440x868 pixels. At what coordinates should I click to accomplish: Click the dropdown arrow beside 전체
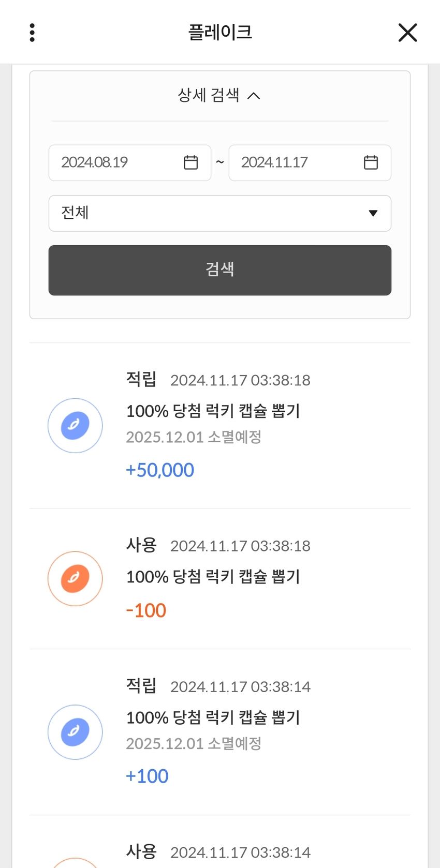(x=373, y=213)
